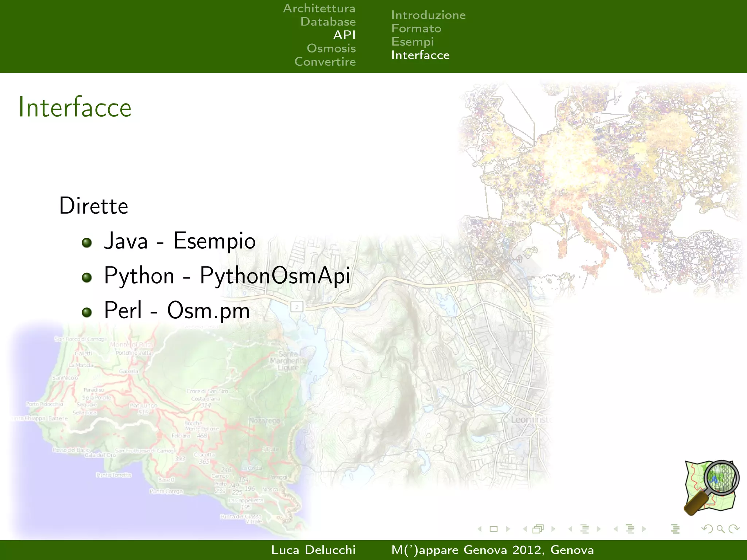
Task: Open the PythonOsmApi link
Action: [275, 276]
